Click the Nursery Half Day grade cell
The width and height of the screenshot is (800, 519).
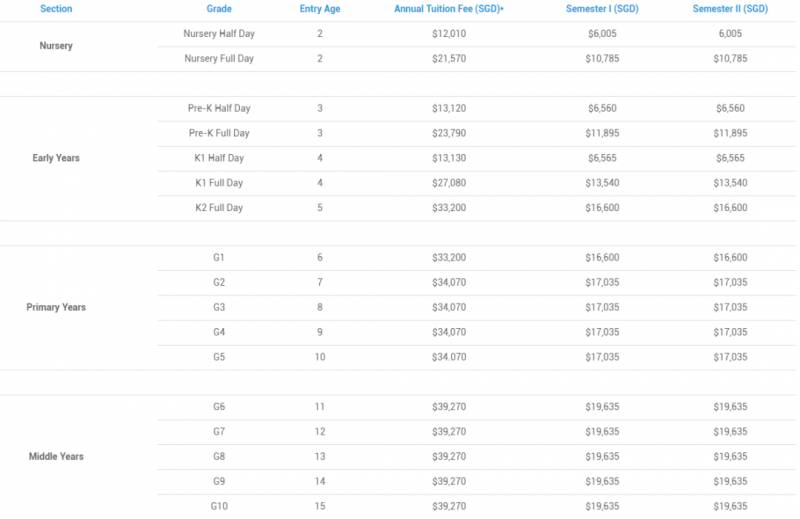pos(219,34)
